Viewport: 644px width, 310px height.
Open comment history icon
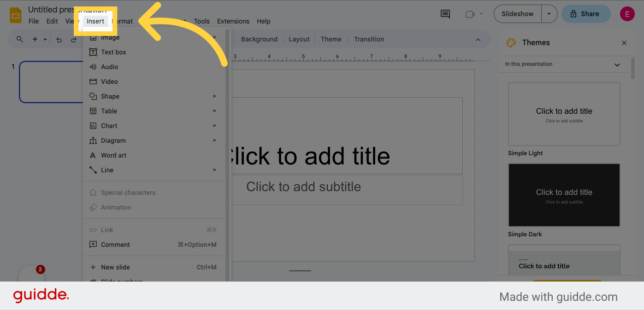click(x=445, y=14)
